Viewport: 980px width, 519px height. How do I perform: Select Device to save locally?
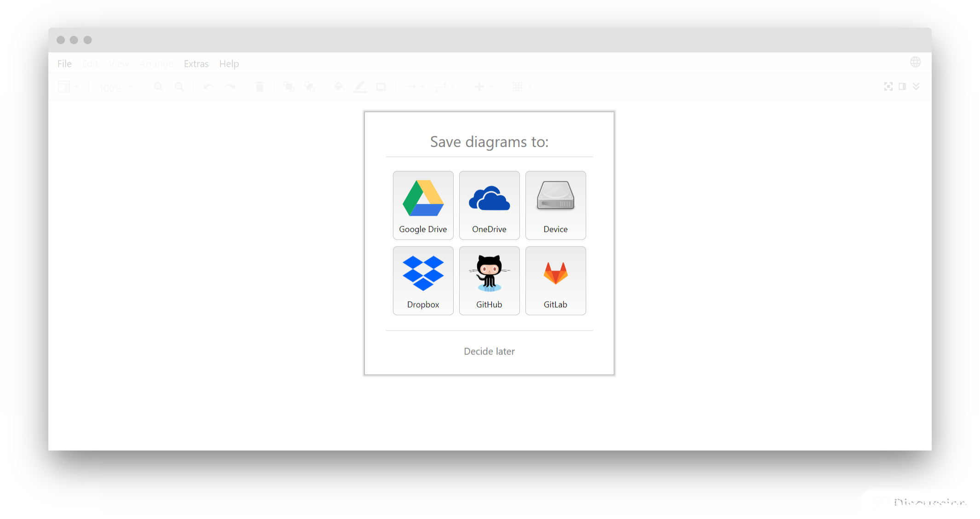555,205
